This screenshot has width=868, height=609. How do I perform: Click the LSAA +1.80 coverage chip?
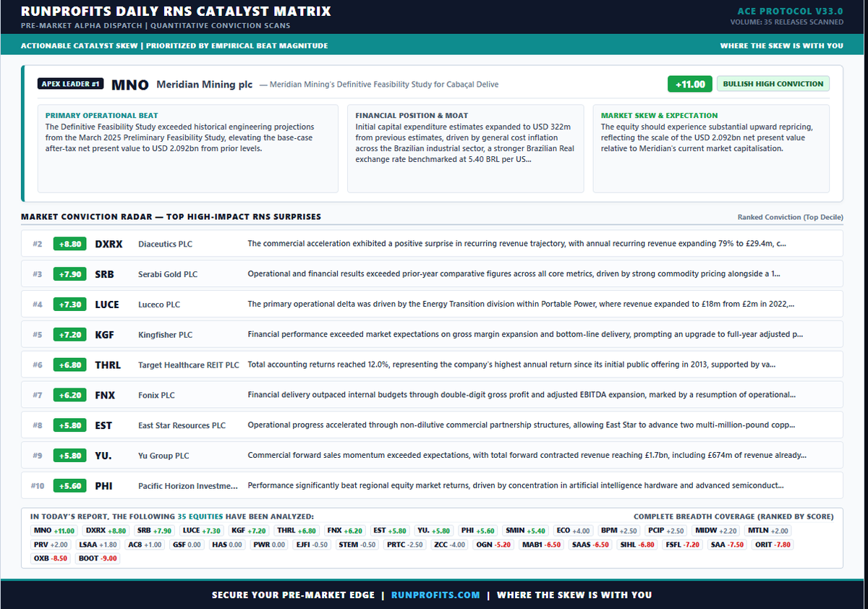pos(98,545)
